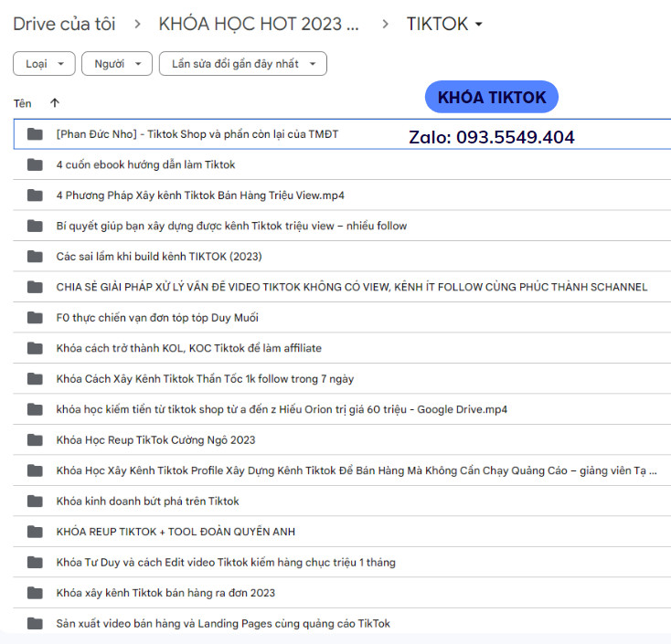This screenshot has width=671, height=644.
Task: Click folder icon beside 'Các sai lầm khi build kênh TIKTOK'
Action: click(x=35, y=257)
